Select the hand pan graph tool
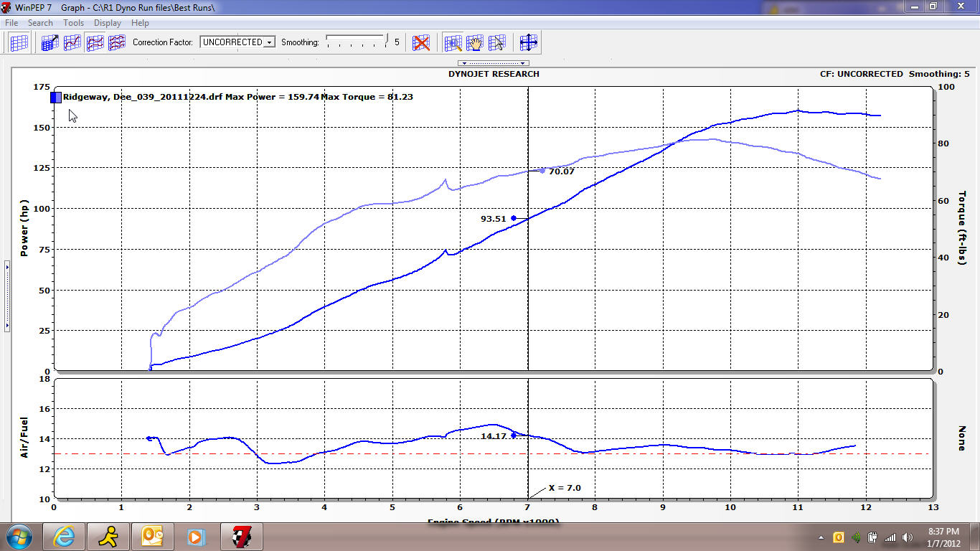980x551 pixels. coord(474,42)
